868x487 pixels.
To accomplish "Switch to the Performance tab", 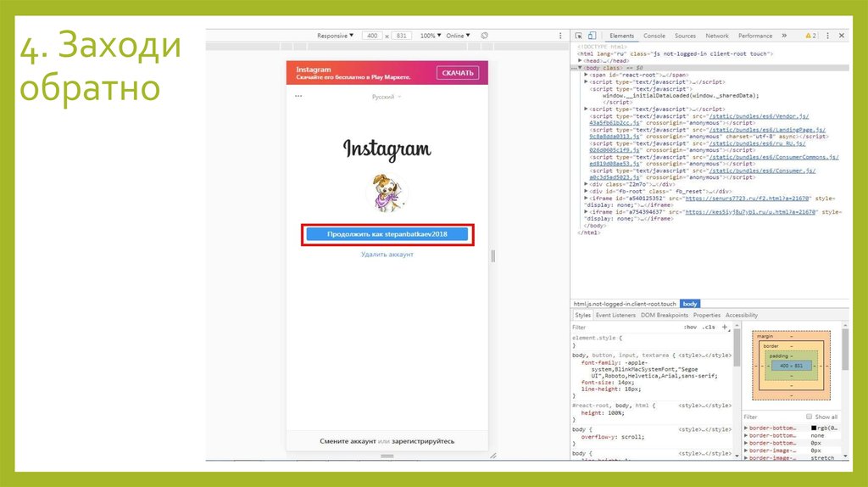I will tap(755, 36).
